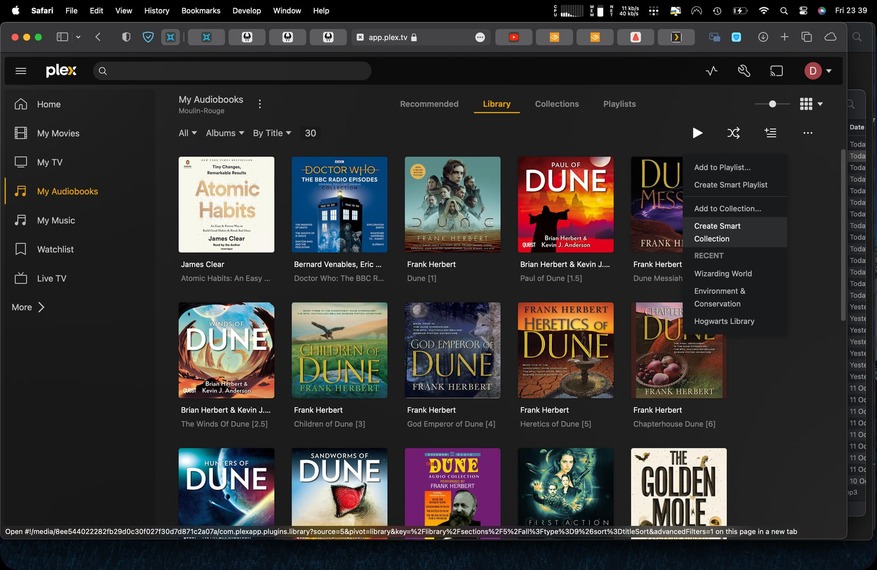Image resolution: width=877 pixels, height=570 pixels.
Task: Open the three-dot more actions menu
Action: (x=808, y=133)
